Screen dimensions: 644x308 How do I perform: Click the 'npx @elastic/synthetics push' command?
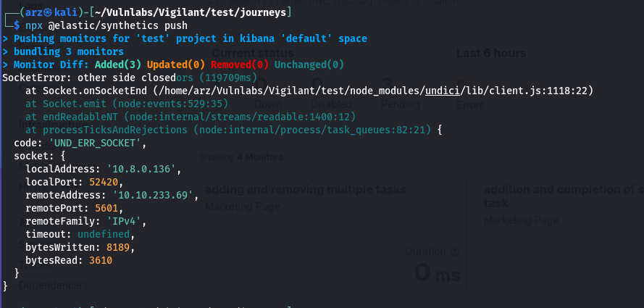pyautogui.click(x=106, y=26)
